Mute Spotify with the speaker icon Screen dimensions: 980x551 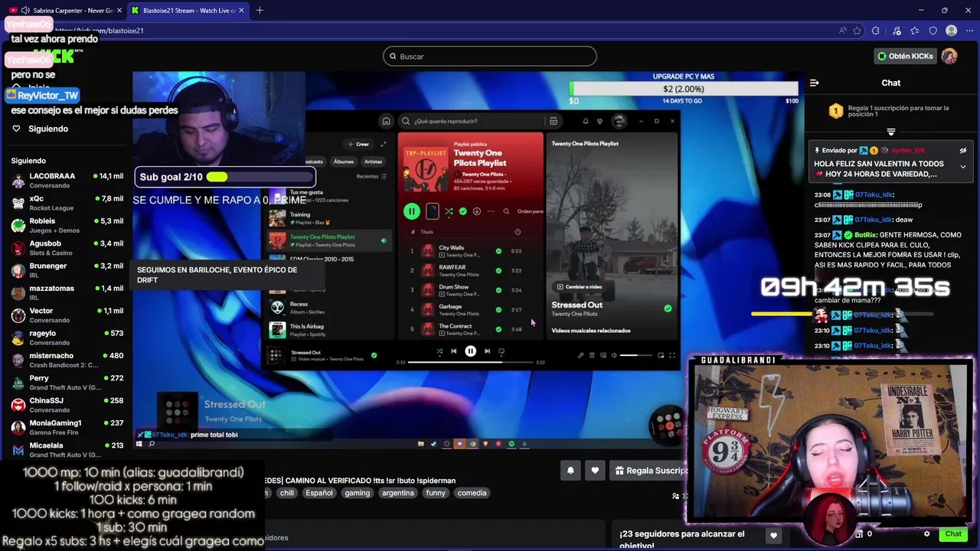tap(614, 355)
